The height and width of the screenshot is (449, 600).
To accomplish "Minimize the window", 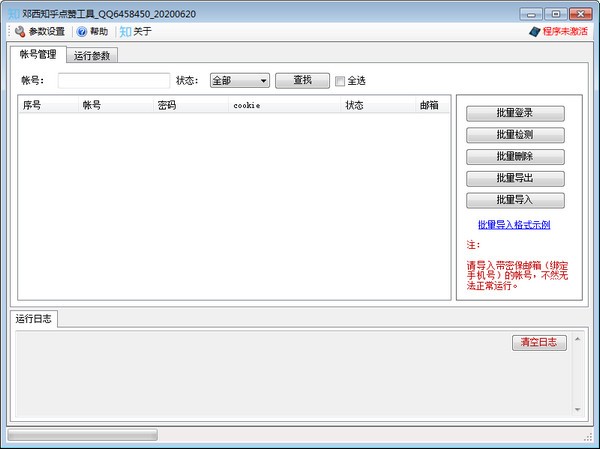I will tap(531, 15).
